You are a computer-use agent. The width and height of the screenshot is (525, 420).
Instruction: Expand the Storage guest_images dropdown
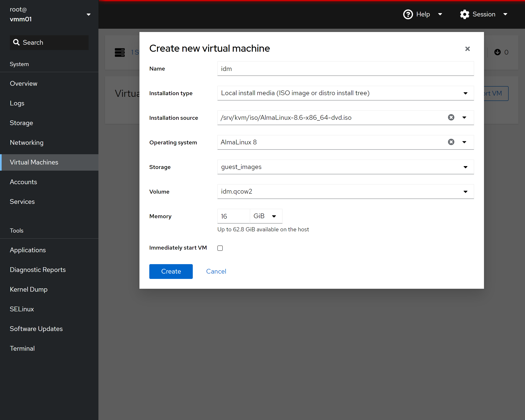[466, 167]
